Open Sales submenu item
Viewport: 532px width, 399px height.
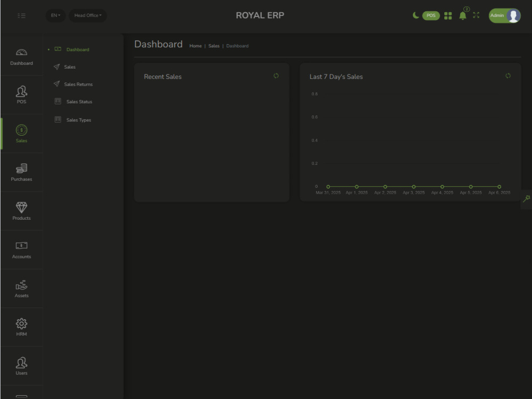tap(70, 67)
